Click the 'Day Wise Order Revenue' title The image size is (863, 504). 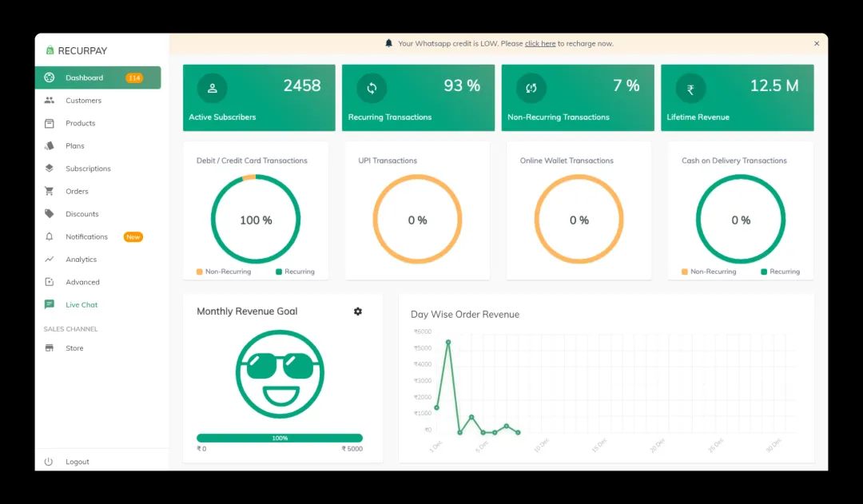tap(465, 314)
